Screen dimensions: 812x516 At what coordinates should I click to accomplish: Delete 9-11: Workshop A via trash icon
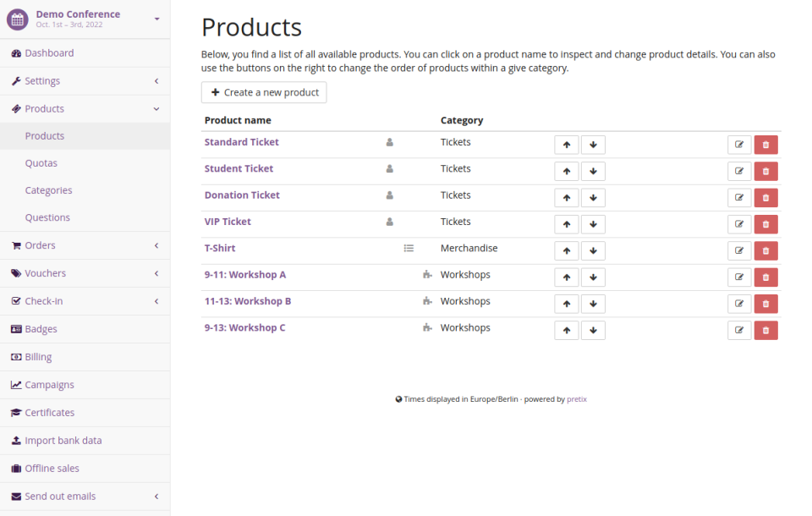(x=765, y=277)
